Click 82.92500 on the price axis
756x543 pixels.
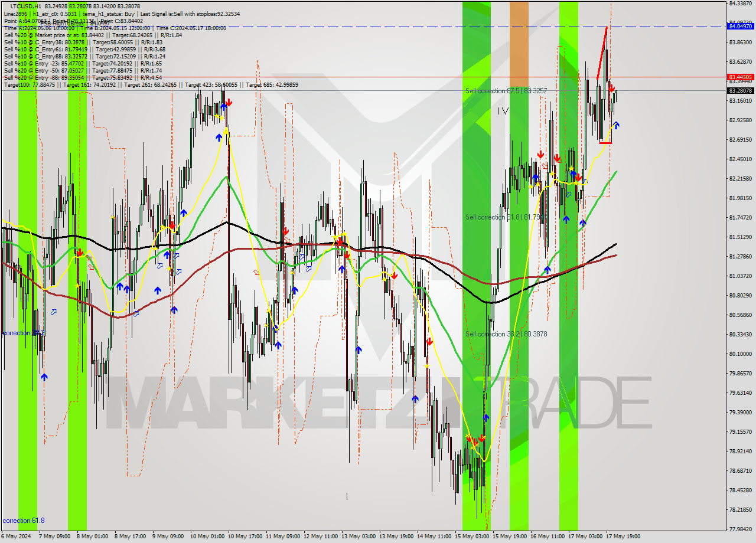[x=740, y=120]
